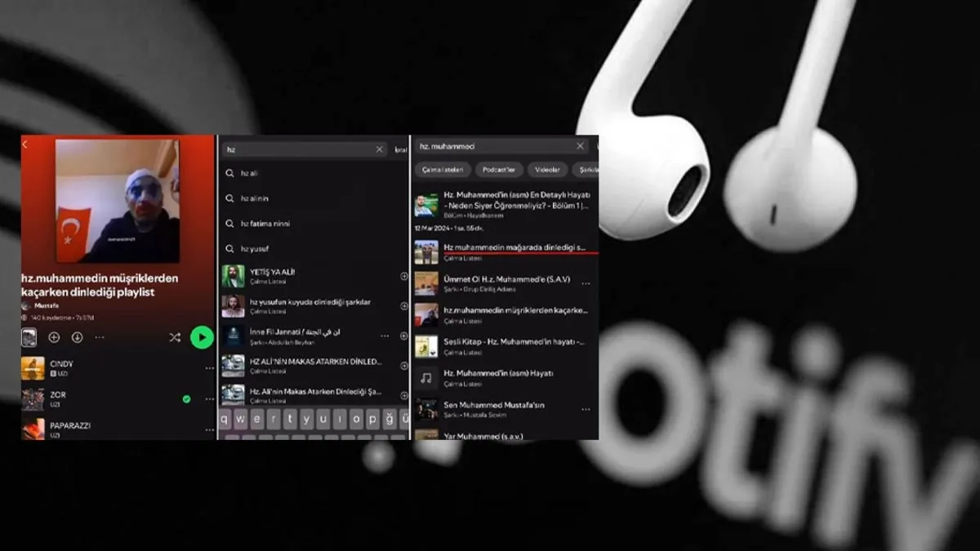Image resolution: width=980 pixels, height=551 pixels.
Task: Toggle shuffle on the playlist screen
Action: pos(175,337)
